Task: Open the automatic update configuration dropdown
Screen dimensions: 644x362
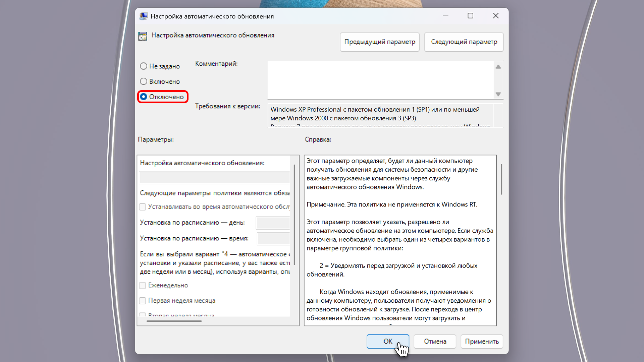Action: coord(215,178)
